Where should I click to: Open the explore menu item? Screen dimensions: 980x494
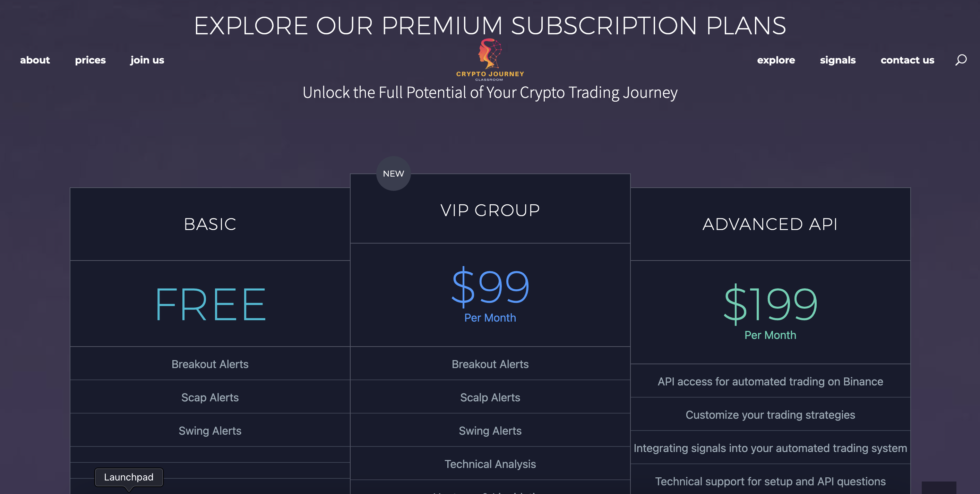[776, 60]
